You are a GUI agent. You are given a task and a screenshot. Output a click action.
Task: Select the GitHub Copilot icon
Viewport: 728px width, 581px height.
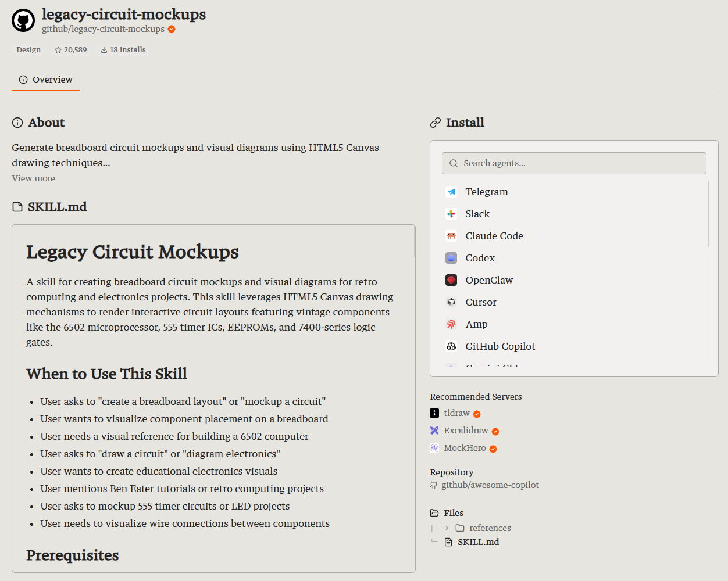(451, 346)
